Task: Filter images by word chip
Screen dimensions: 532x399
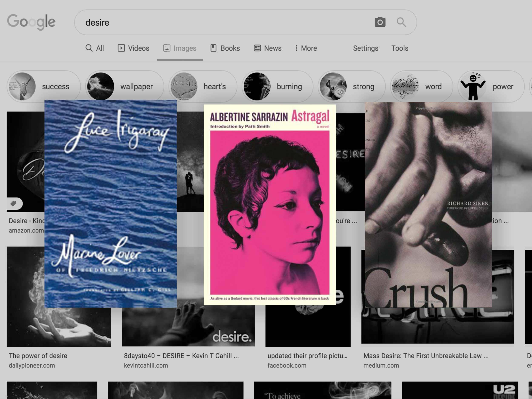Action: pos(421,86)
